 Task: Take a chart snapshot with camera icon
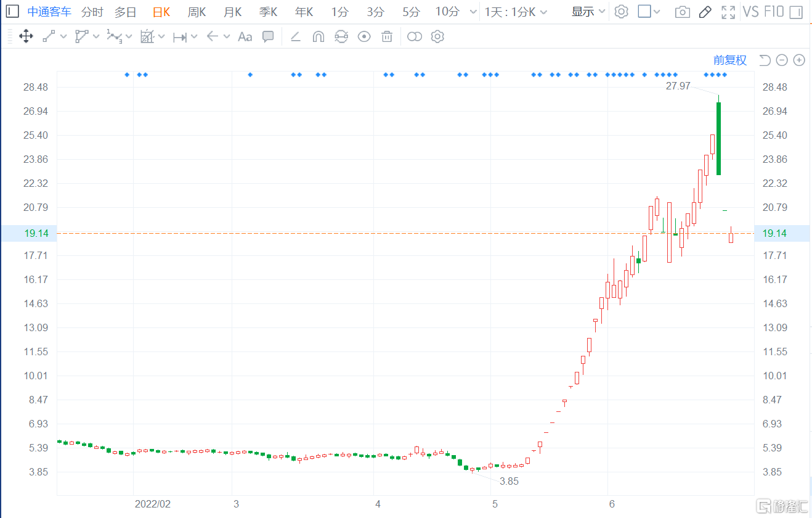[682, 12]
